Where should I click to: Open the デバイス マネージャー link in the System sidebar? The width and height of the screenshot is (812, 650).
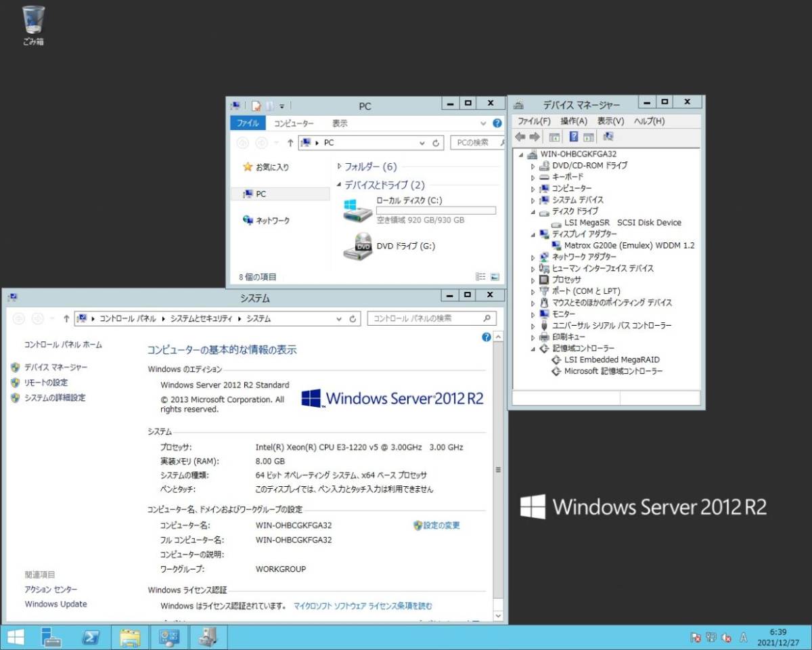(x=55, y=367)
